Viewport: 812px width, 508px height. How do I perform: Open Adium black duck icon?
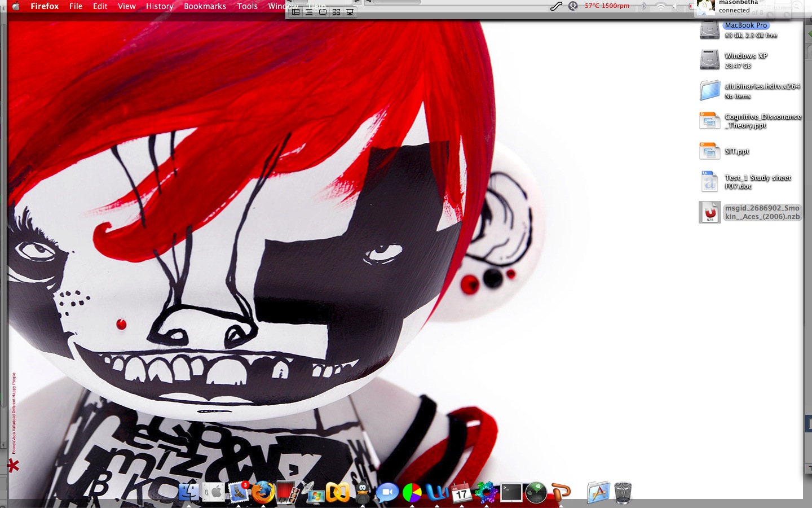click(x=363, y=492)
